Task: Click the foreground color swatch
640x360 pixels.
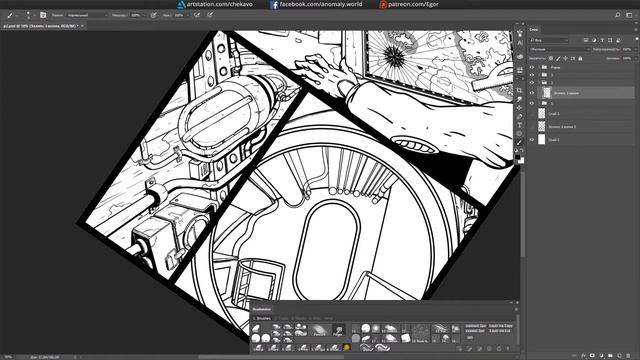Action: click(518, 157)
